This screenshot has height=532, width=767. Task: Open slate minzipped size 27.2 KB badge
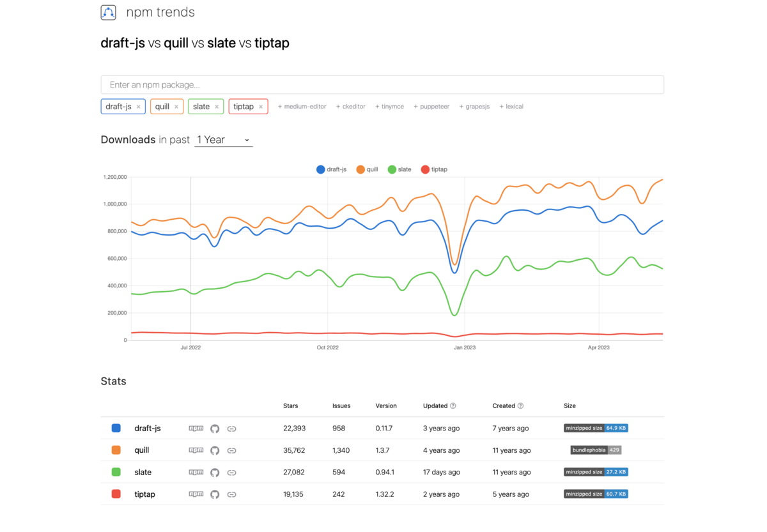click(596, 472)
